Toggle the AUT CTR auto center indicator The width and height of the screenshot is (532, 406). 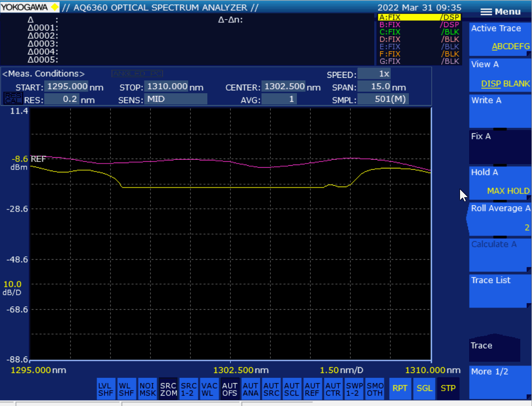click(x=333, y=389)
